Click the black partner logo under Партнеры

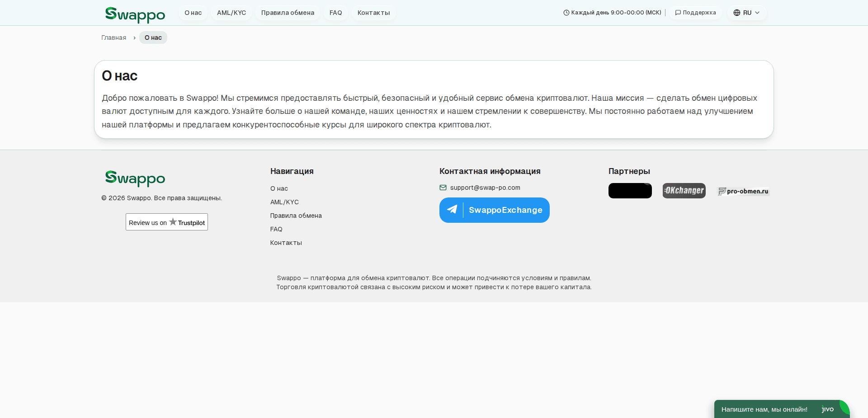[630, 191]
